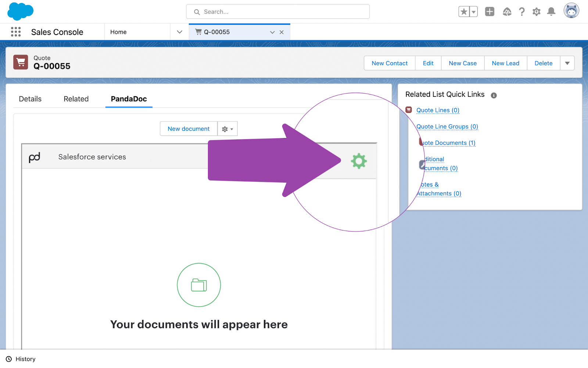Image resolution: width=588 pixels, height=368 pixels.
Task: Click the Edit button
Action: tap(428, 63)
